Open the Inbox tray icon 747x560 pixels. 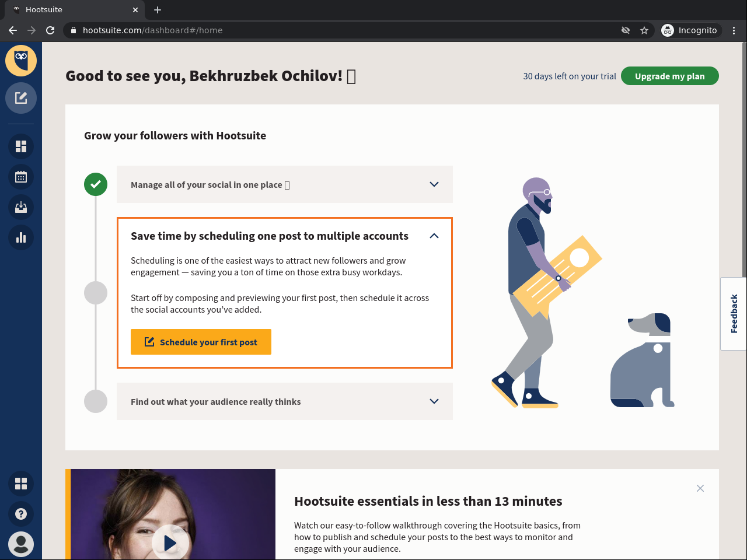pyautogui.click(x=21, y=207)
